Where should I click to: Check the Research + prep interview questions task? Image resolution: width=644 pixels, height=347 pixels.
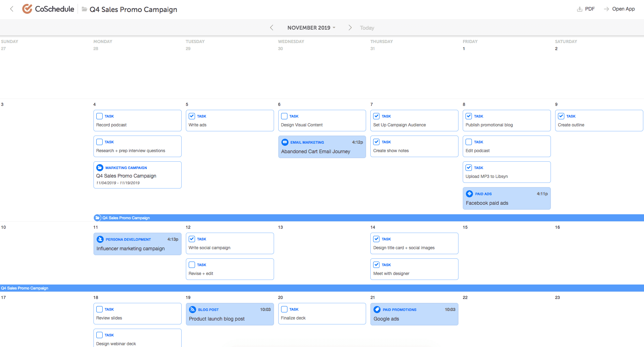(x=99, y=142)
